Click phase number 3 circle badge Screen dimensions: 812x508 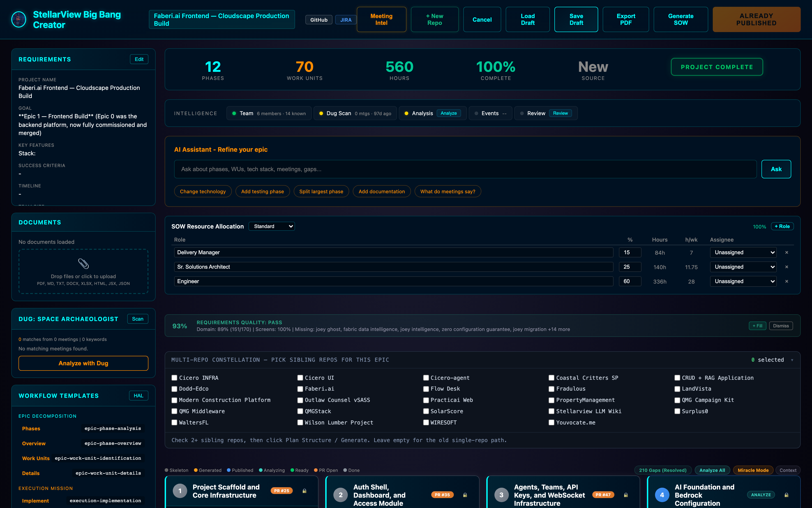pyautogui.click(x=501, y=495)
